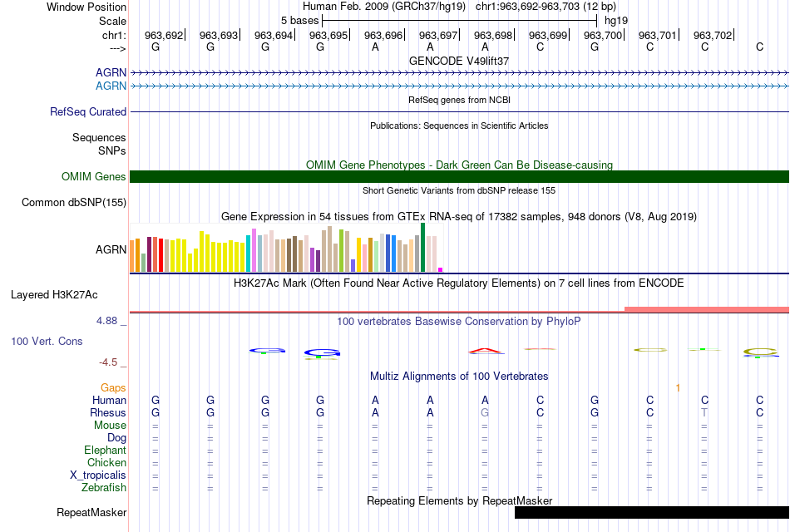
Task: Click the chr1:963,692-963,703 position text
Action: tap(527, 7)
